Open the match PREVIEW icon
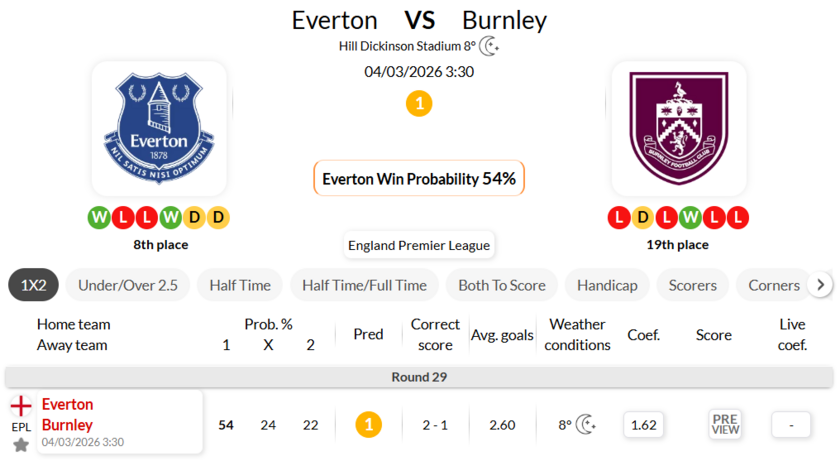This screenshot has width=840, height=461. (725, 424)
